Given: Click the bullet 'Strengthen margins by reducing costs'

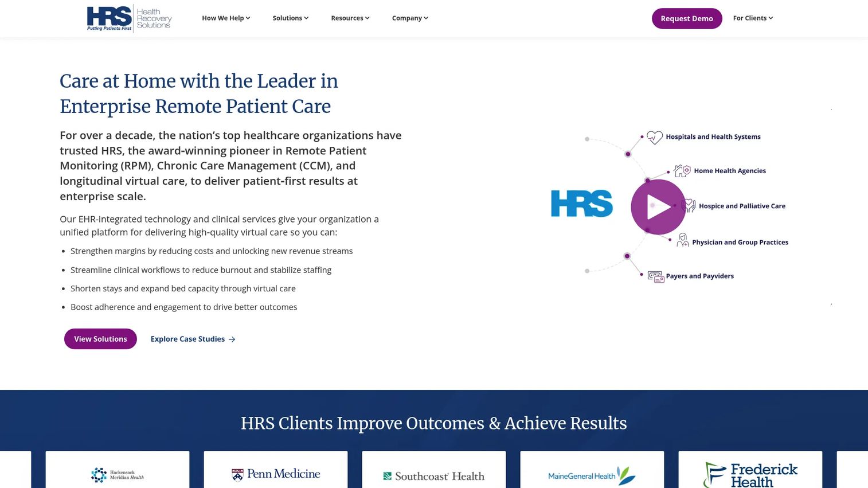Looking at the screenshot, I should tap(212, 251).
